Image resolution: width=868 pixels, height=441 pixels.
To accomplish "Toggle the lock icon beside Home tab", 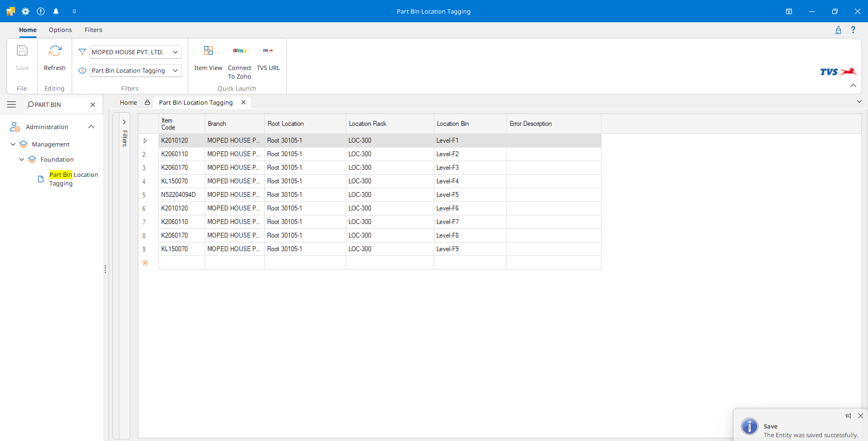I will 147,103.
